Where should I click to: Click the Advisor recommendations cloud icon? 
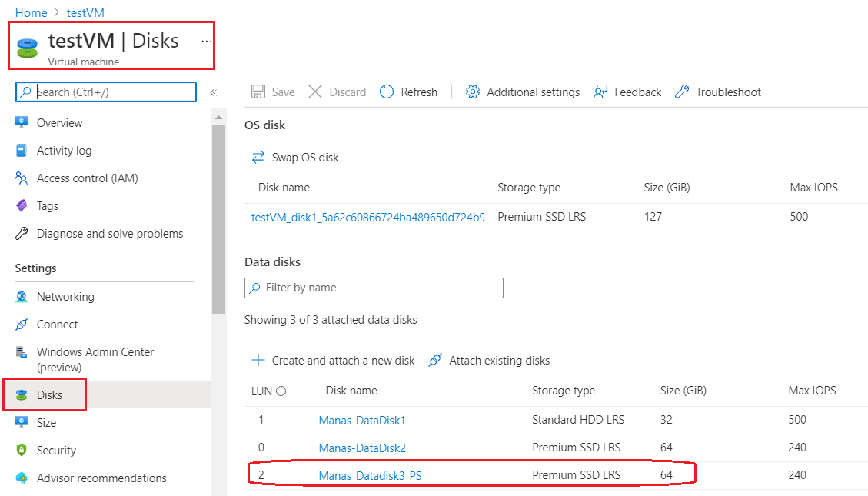coord(22,478)
